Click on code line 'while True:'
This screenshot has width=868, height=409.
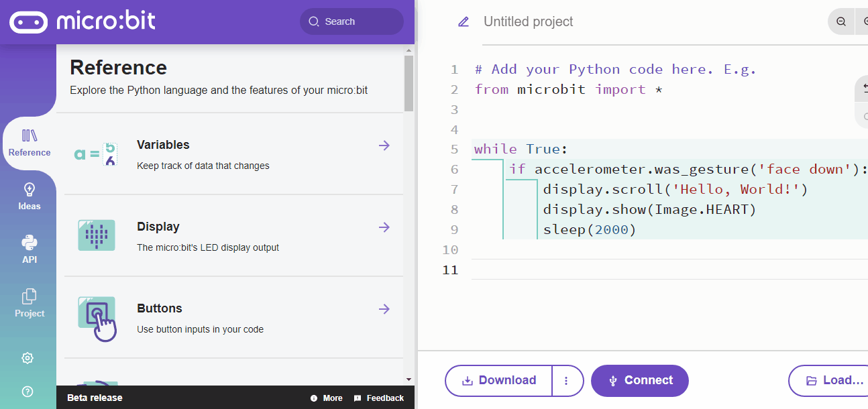pos(521,149)
